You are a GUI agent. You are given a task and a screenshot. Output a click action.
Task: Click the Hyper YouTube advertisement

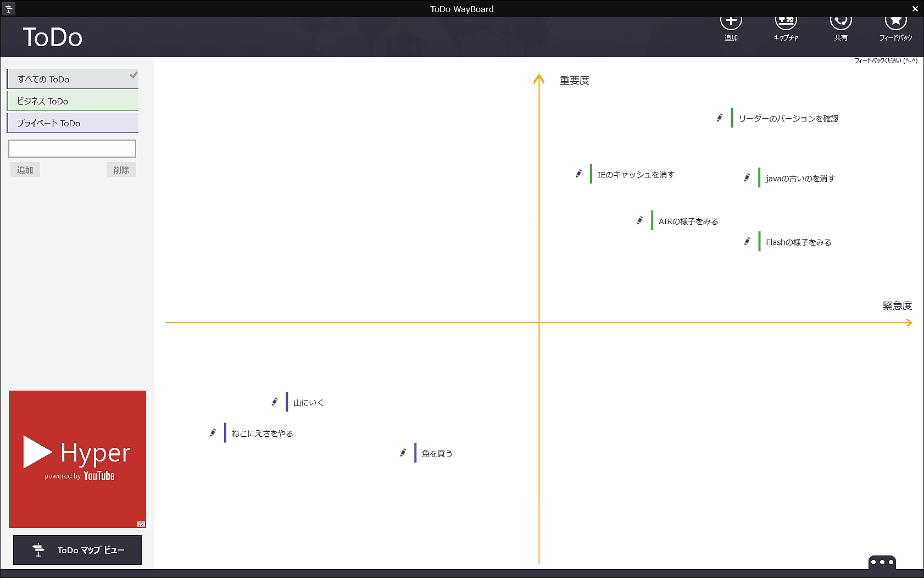(77, 459)
